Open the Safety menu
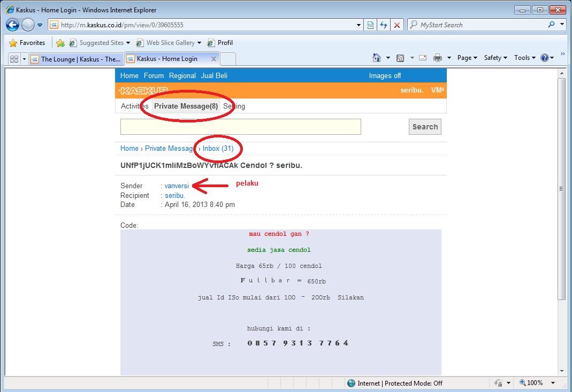 point(495,58)
